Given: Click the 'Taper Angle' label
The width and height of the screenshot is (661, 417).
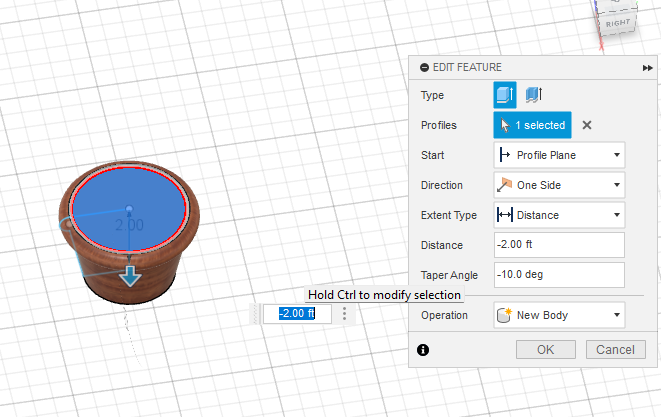Looking at the screenshot, I should [449, 275].
